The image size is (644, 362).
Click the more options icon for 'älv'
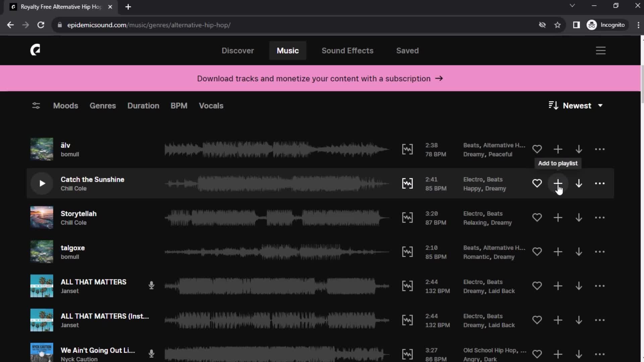tap(599, 149)
